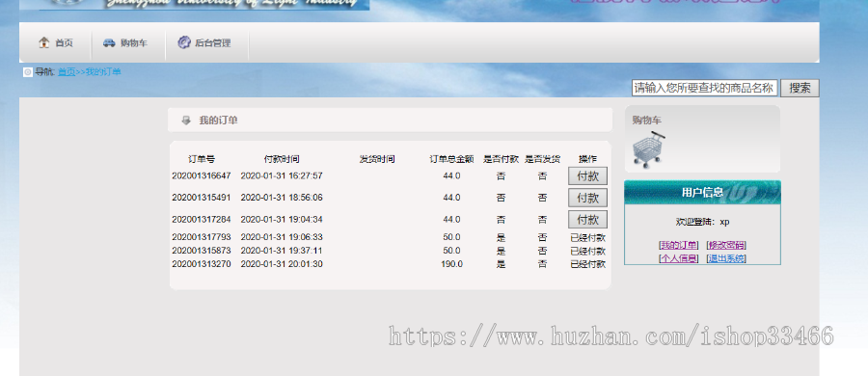Screen dimensions: 868x376
Task: Open the 修改密码 link
Action: tap(726, 245)
